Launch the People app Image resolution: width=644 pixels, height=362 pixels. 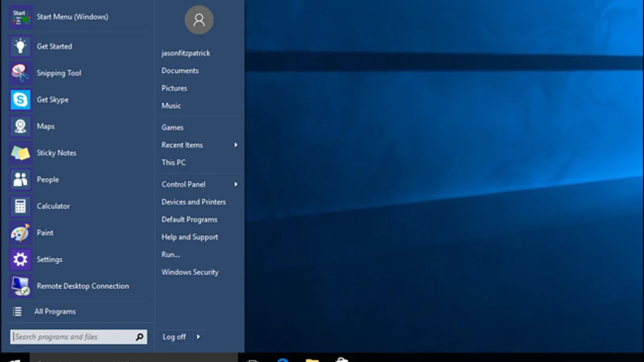click(x=78, y=179)
